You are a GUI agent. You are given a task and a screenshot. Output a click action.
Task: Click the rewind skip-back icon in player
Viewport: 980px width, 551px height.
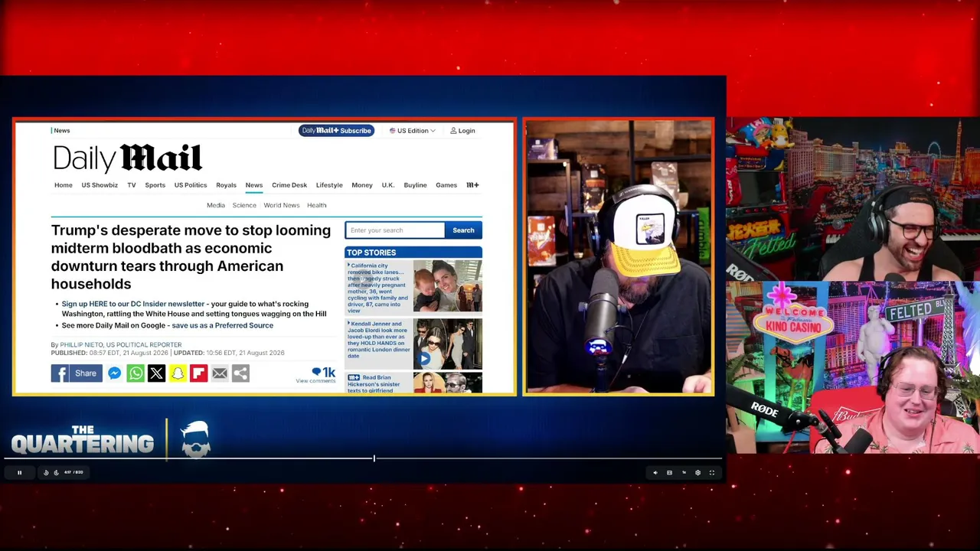click(46, 473)
